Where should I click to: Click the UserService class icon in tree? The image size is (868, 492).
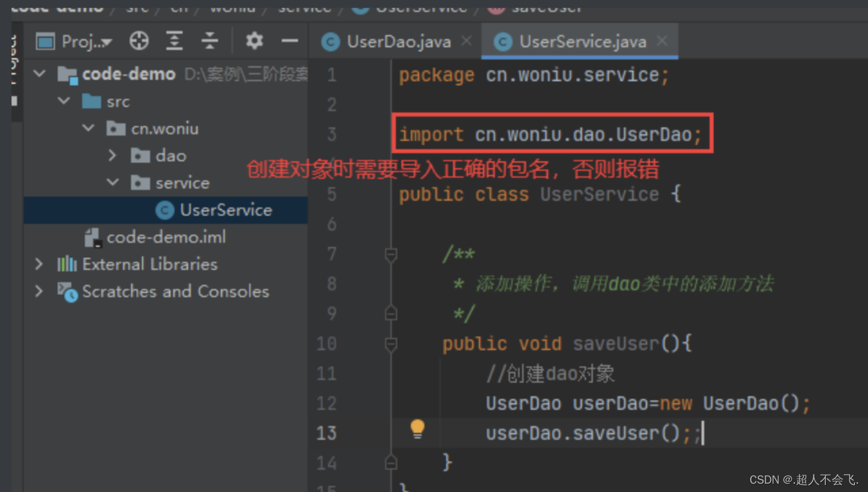[x=164, y=210]
